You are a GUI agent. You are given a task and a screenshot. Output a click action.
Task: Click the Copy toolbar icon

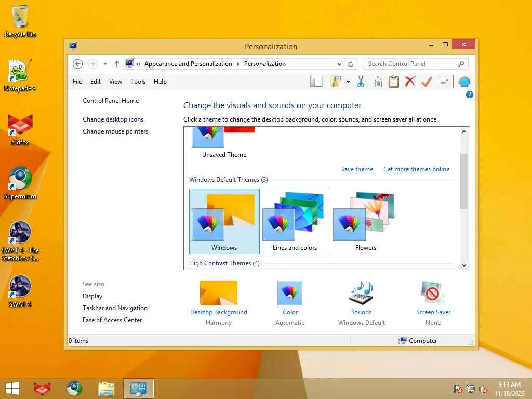[x=377, y=82]
